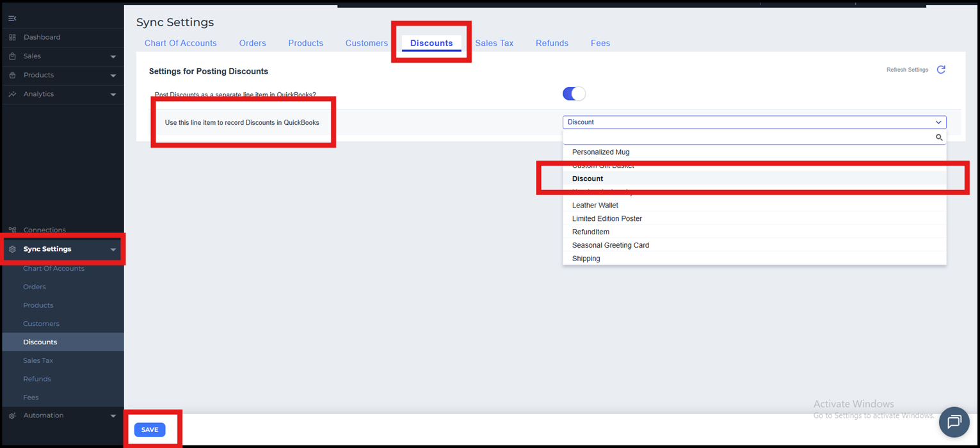Click the search magnifier icon in dropdown
The width and height of the screenshot is (980, 448).
939,138
